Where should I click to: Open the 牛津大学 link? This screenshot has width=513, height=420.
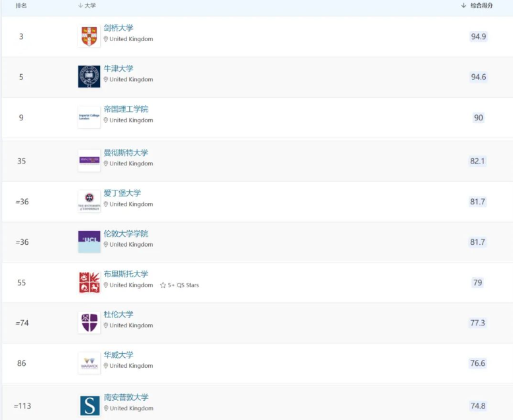tap(118, 69)
